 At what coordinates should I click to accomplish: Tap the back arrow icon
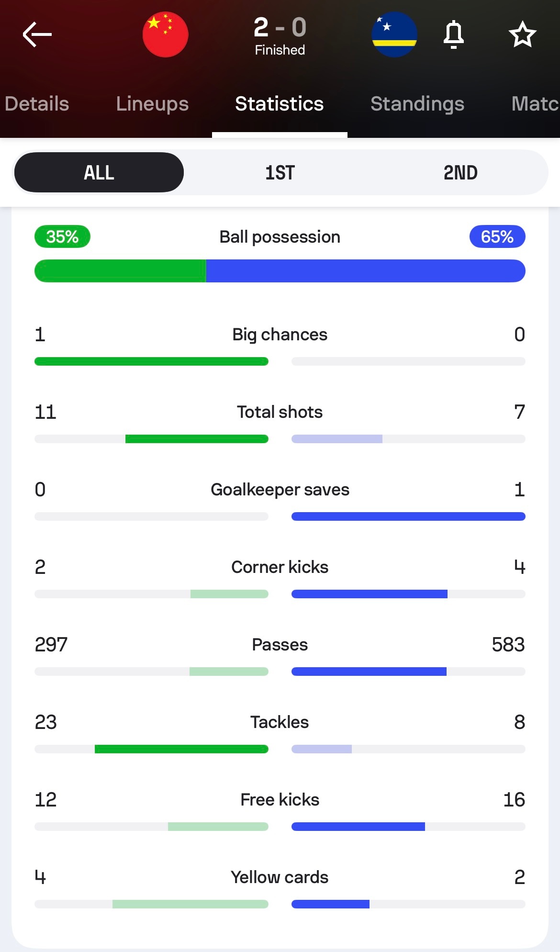coord(37,34)
